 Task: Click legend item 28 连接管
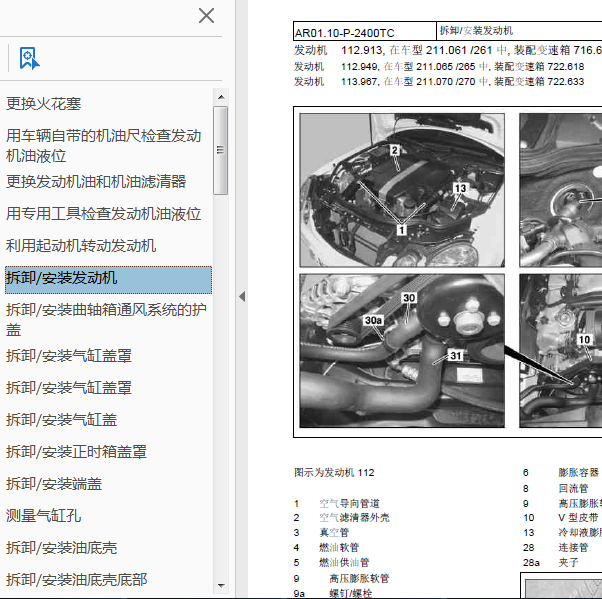[556, 548]
